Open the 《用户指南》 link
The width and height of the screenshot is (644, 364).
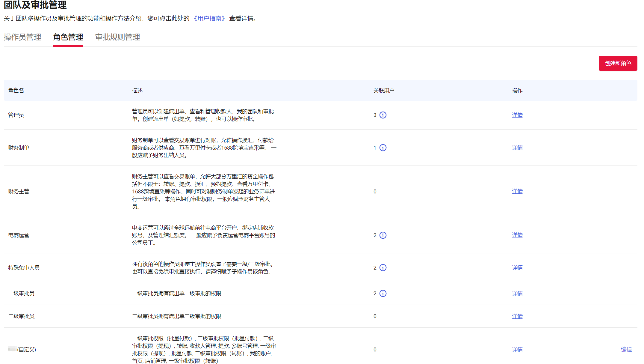tap(209, 19)
